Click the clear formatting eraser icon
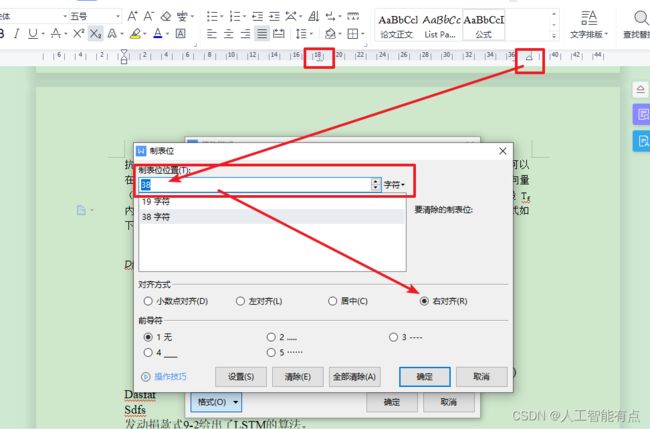Image resolution: width=650 pixels, height=429 pixels. 166,16
